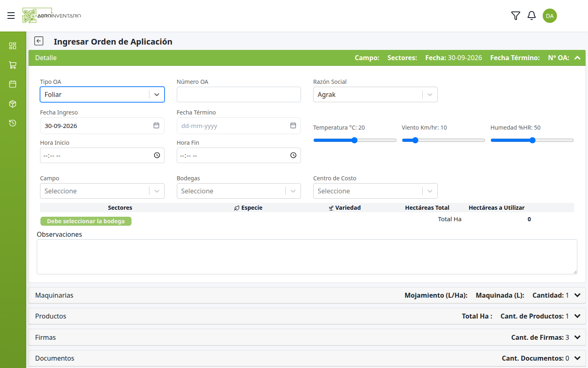The image size is (588, 368).
Task: Open the Razón Social dropdown
Action: (375, 94)
